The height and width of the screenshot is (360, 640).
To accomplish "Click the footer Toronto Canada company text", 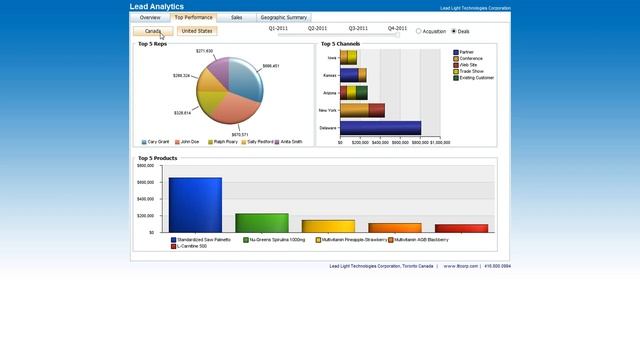I will coord(381,266).
